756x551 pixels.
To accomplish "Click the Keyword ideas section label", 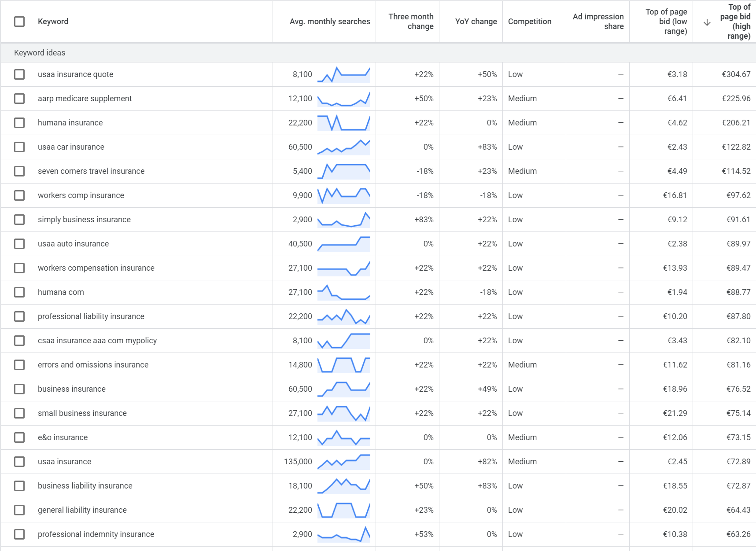I will 40,53.
